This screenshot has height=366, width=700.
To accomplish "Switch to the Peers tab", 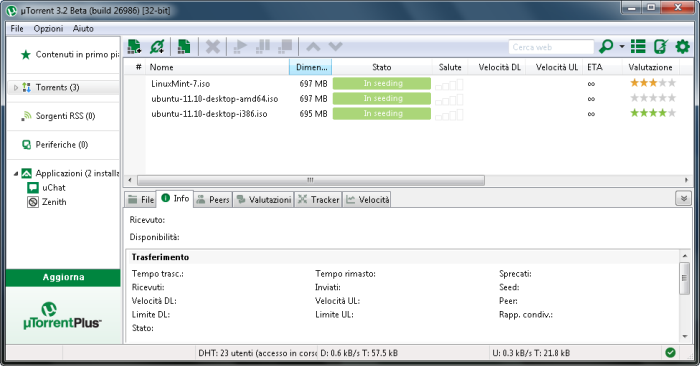I will [213, 200].
